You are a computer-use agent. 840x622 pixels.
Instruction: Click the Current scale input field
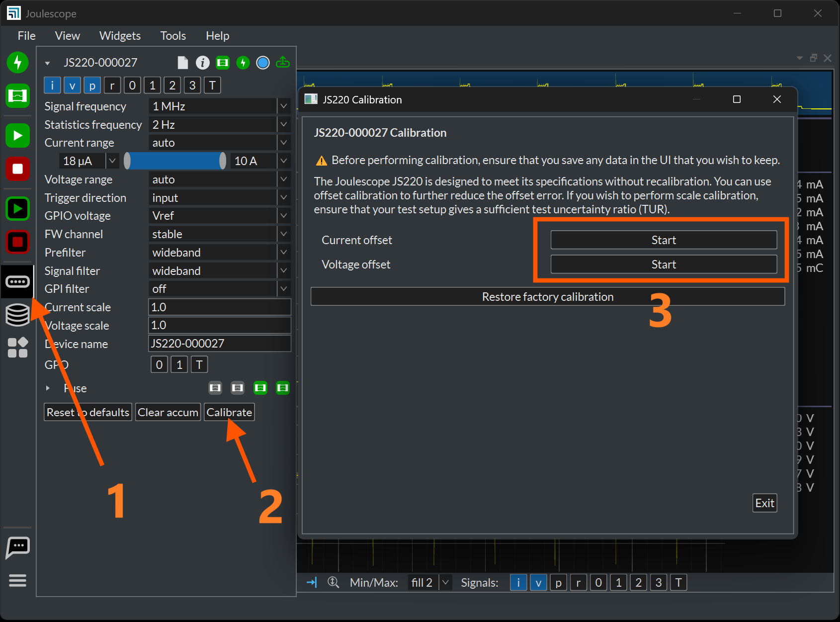(x=219, y=307)
